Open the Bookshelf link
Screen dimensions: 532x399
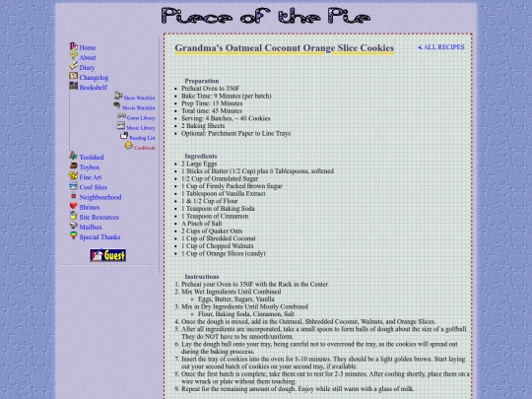(94, 88)
